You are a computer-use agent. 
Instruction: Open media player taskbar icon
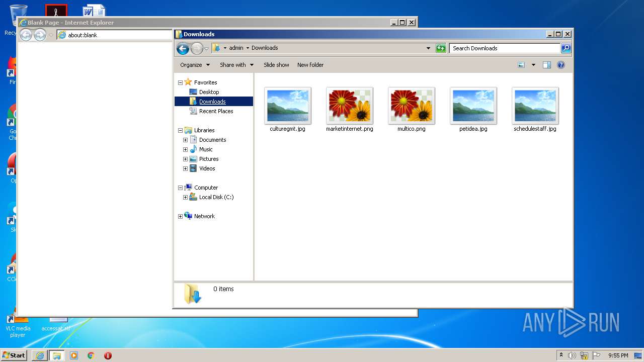pos(74,355)
